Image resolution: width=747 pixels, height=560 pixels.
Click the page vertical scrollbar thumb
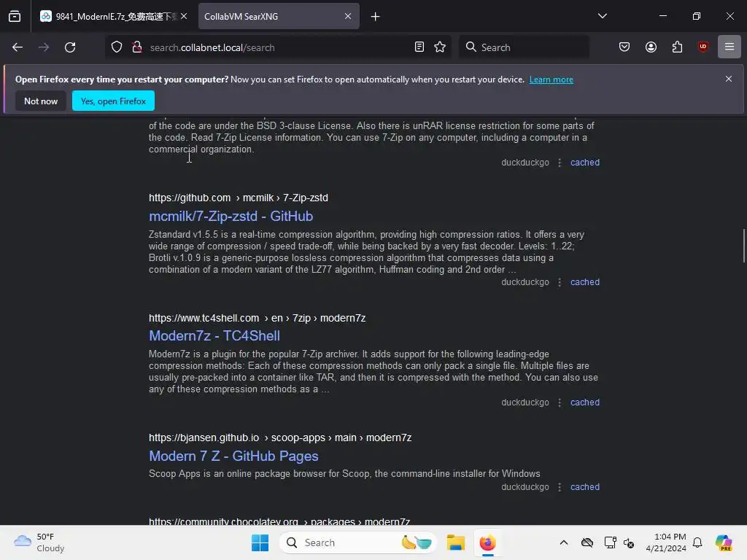pos(743,246)
